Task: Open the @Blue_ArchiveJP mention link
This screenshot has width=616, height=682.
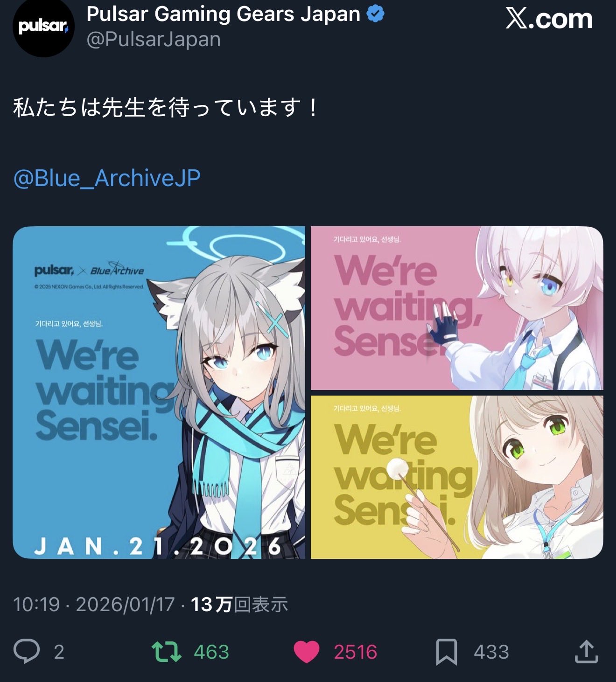Action: 107,178
